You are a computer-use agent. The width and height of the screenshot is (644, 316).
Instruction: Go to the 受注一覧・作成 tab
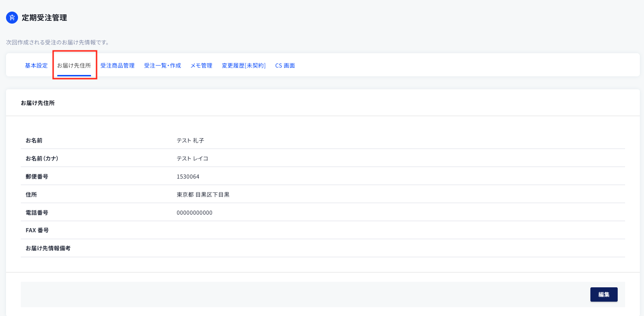click(x=163, y=66)
